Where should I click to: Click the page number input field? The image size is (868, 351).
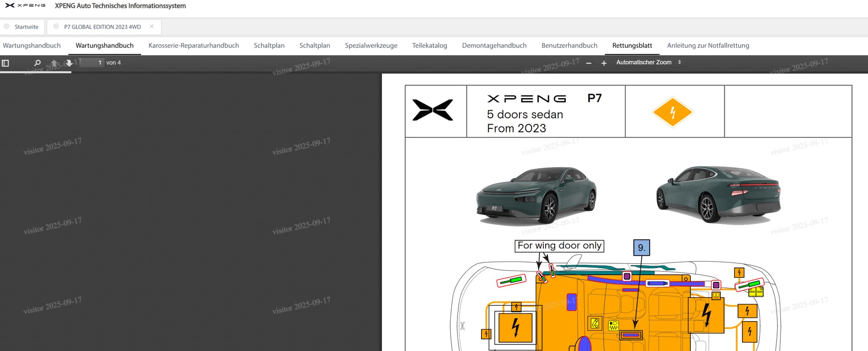(92, 63)
